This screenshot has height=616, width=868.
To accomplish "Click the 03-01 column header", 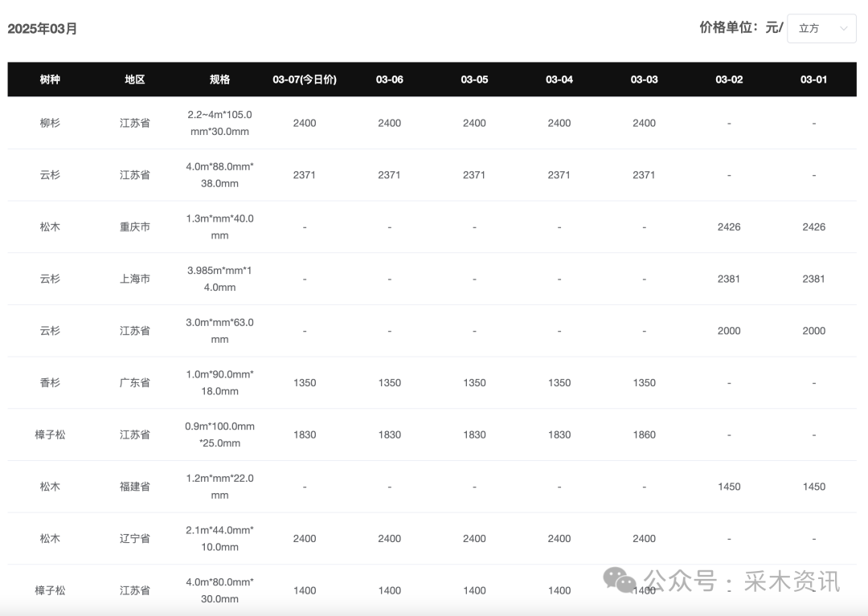I will pos(813,80).
